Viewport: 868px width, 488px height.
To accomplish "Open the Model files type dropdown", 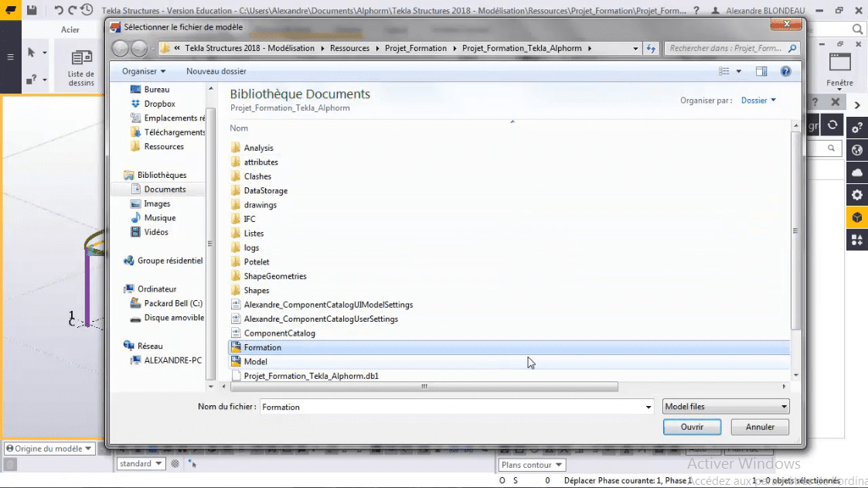I will [726, 407].
